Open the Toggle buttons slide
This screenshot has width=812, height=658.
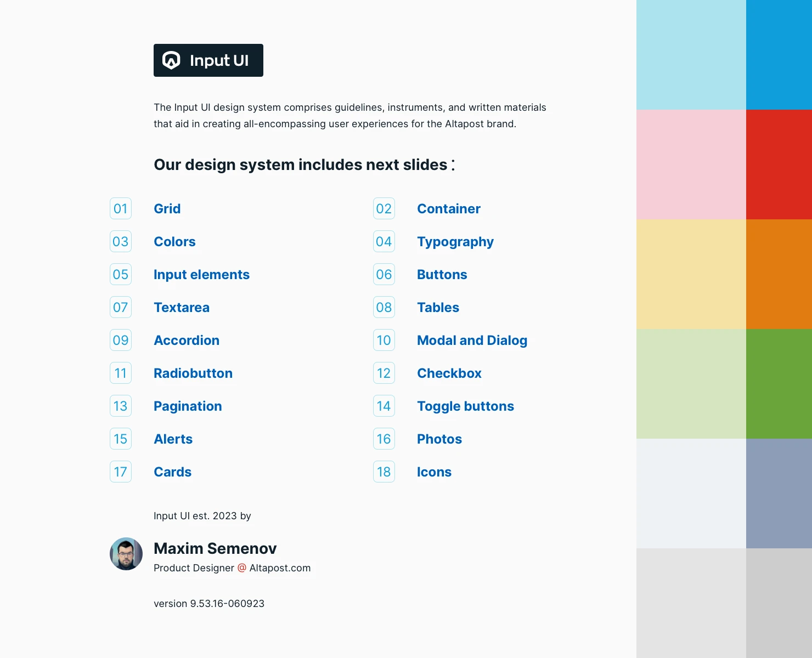[465, 406]
